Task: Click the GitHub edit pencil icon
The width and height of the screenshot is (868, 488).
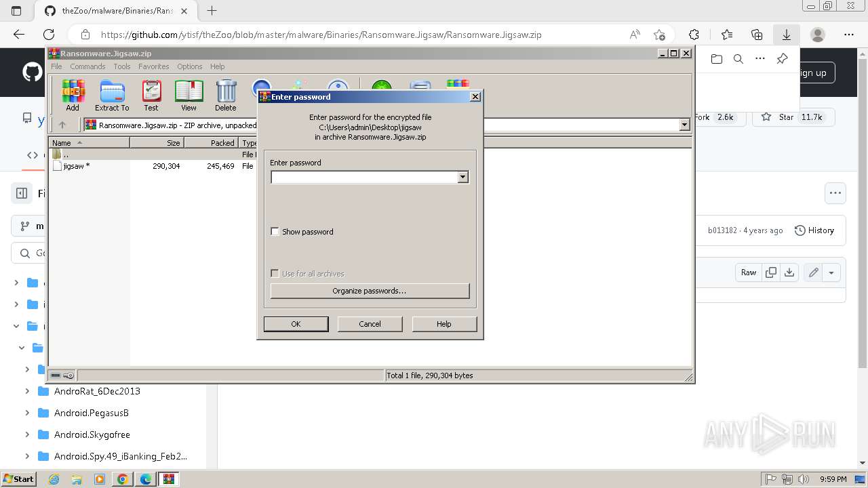Action: click(x=813, y=272)
